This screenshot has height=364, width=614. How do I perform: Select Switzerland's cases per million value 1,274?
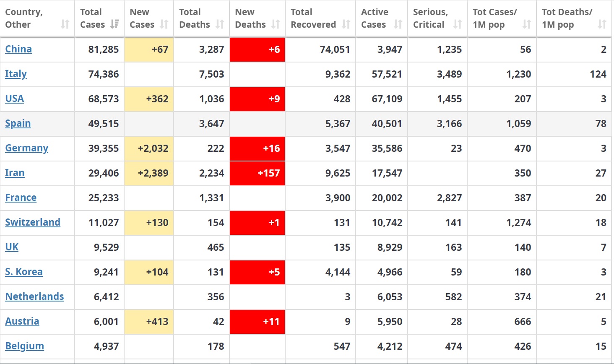tap(519, 223)
